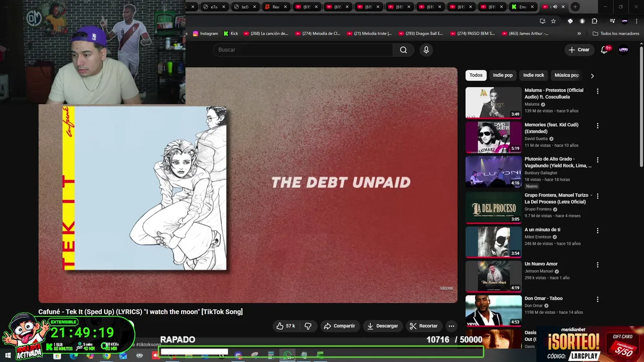
Task: Open the Plutonio de Alto Grado thumbnail
Action: pos(494,172)
